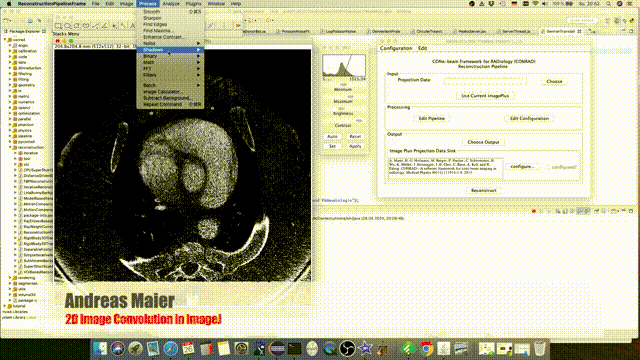This screenshot has height=360, width=640.
Task: Select ImageJ's Point tool
Action: pos(114,26)
